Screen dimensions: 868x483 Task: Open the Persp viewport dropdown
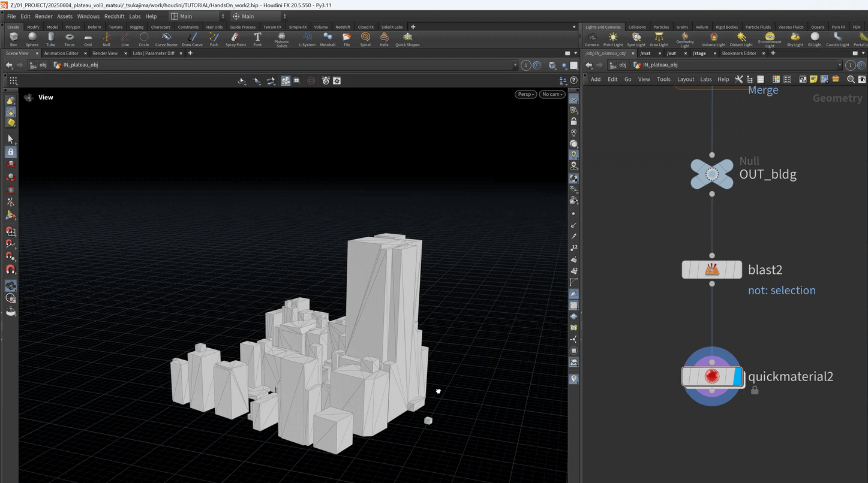(525, 94)
